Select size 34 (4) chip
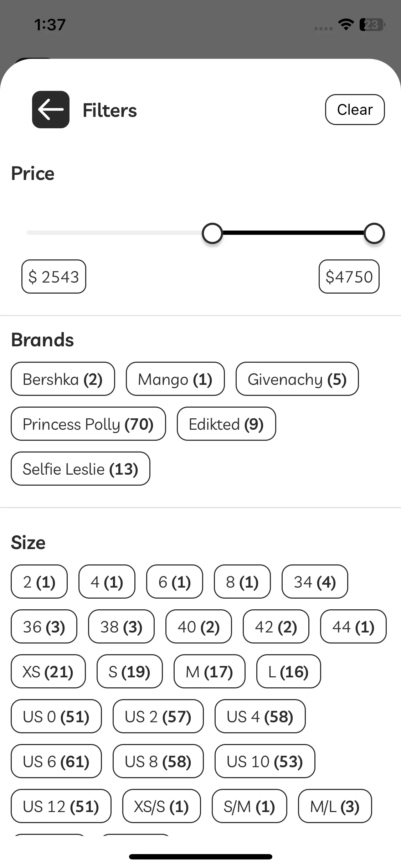The width and height of the screenshot is (401, 868). pos(315,582)
